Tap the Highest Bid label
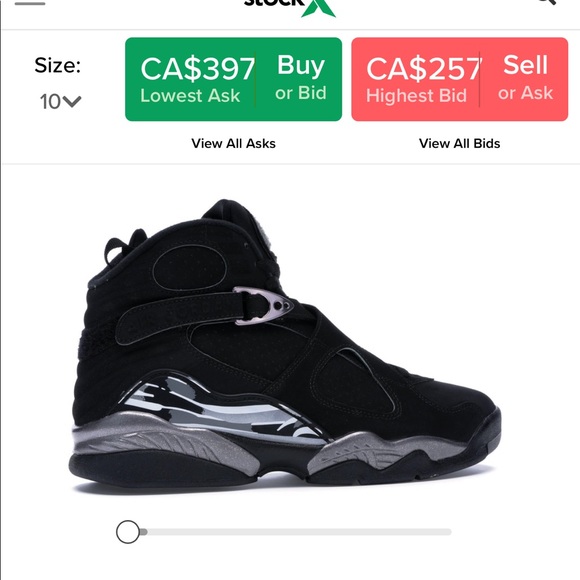 [417, 96]
